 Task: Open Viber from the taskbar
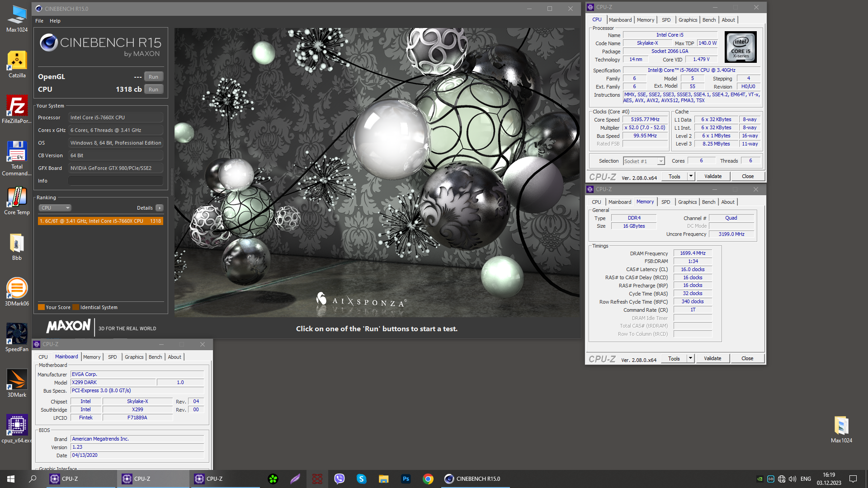[340, 479]
